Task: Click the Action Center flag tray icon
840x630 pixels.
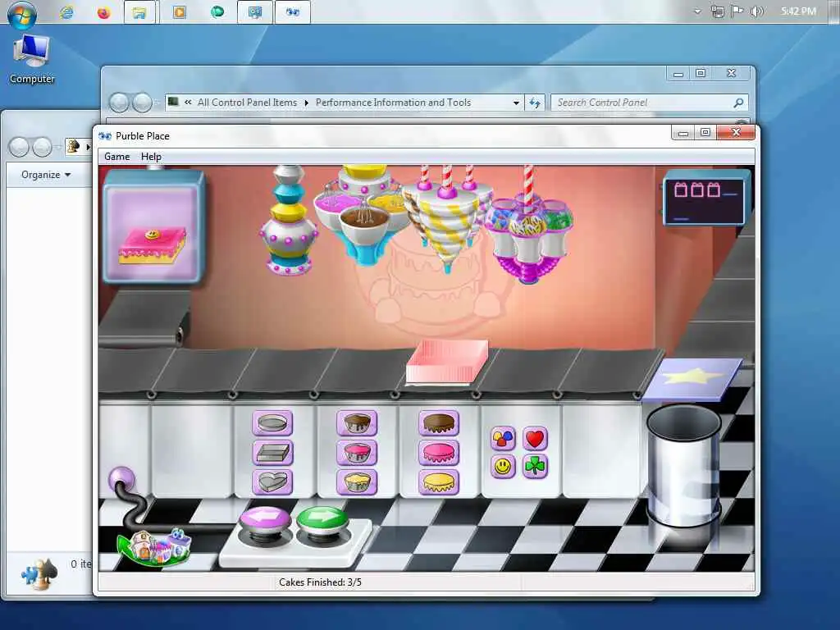Action: [737, 11]
